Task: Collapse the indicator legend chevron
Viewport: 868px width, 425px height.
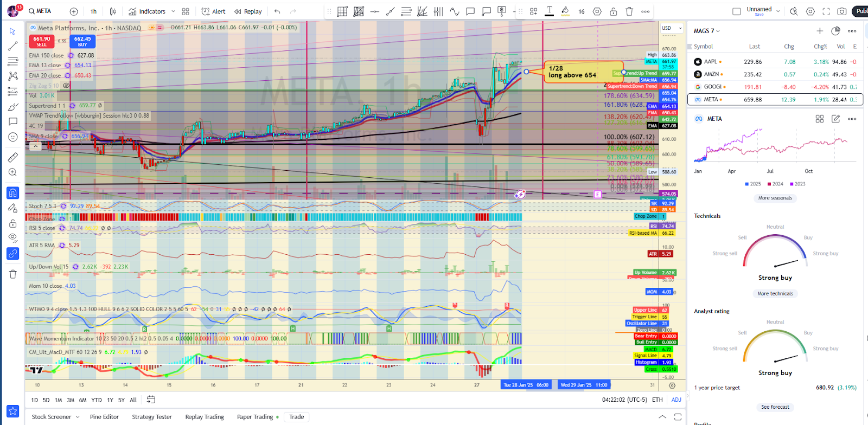Action: pyautogui.click(x=35, y=146)
